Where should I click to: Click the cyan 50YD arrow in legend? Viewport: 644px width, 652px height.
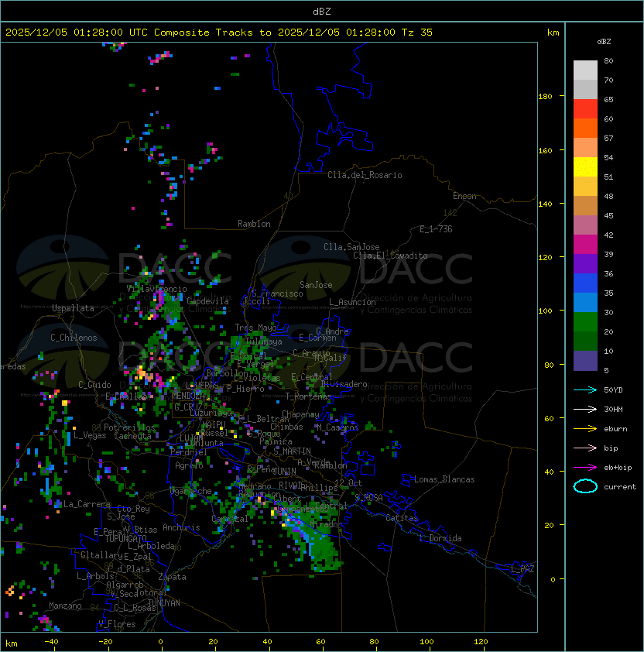(x=585, y=390)
